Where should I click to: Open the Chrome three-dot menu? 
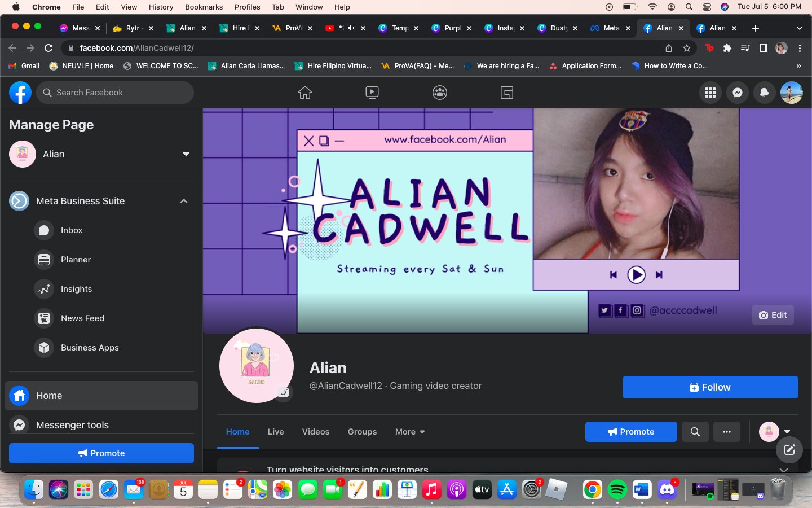pyautogui.click(x=800, y=48)
